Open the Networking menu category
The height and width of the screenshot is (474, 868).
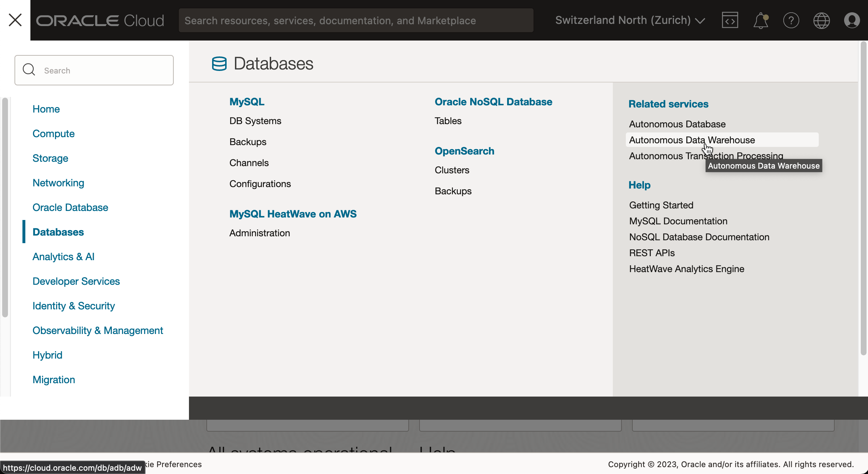[x=58, y=183]
